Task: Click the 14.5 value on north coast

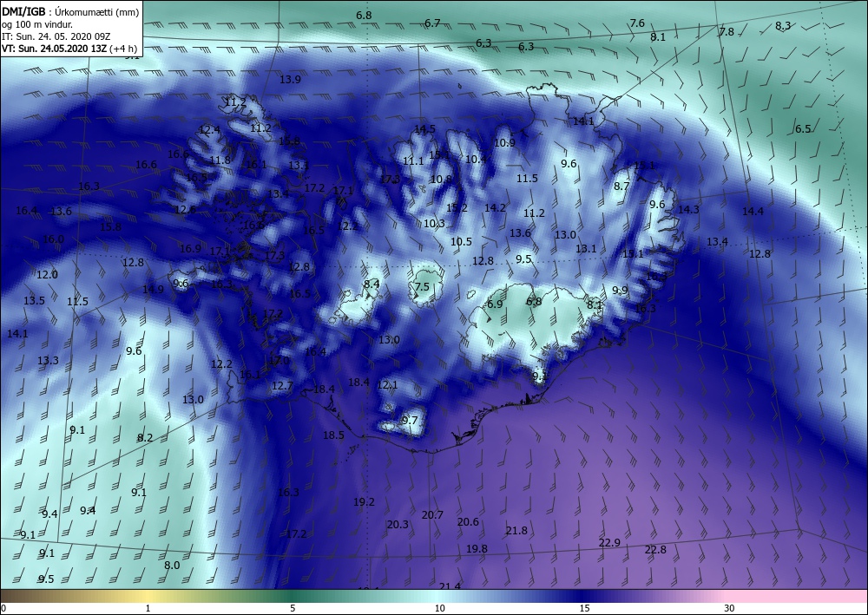Action: coord(424,129)
